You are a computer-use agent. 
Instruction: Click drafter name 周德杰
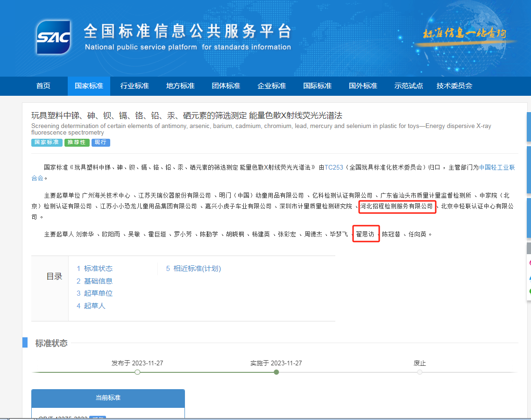(313, 235)
